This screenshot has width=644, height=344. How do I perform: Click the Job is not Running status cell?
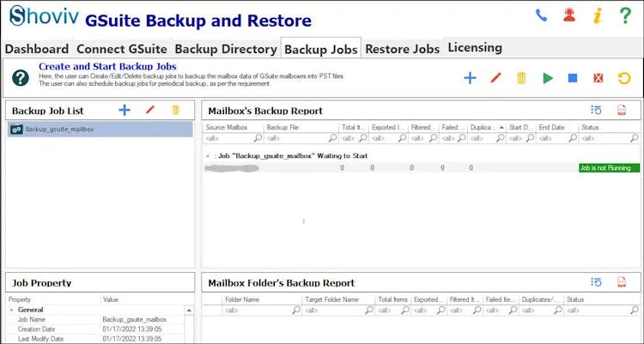tap(609, 168)
